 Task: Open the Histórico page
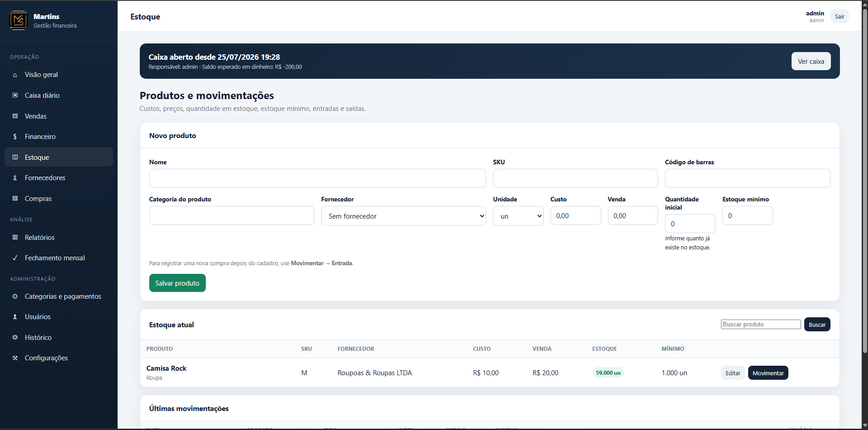[59, 338]
